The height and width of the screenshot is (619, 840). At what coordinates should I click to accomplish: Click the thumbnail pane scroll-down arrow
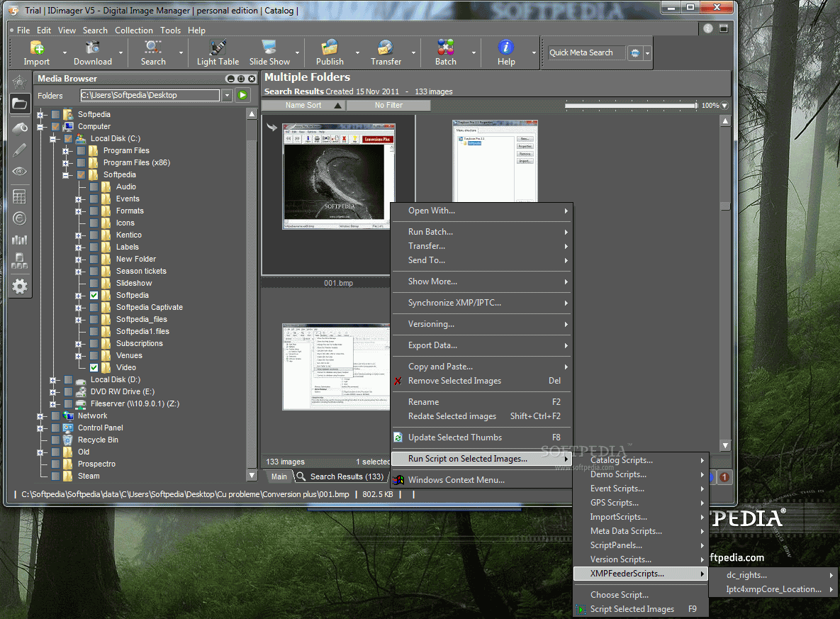[x=725, y=445]
